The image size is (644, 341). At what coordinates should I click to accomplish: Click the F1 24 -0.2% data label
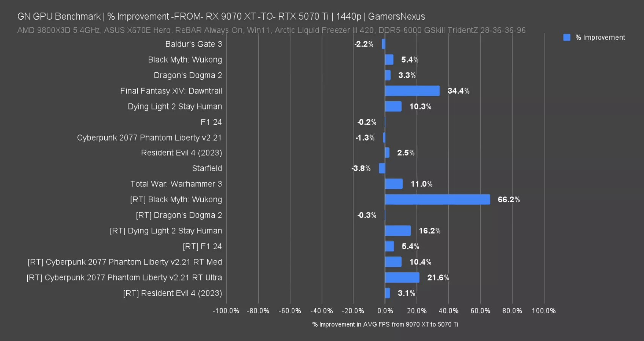point(367,122)
